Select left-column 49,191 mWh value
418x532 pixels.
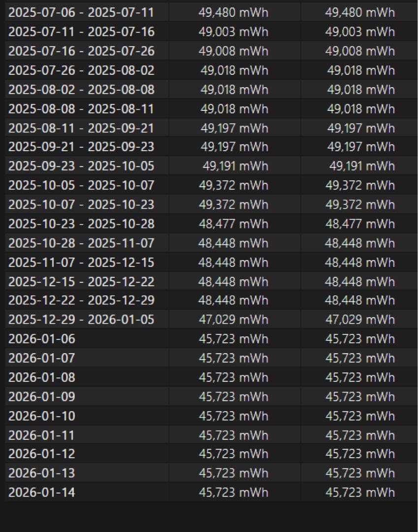235,166
